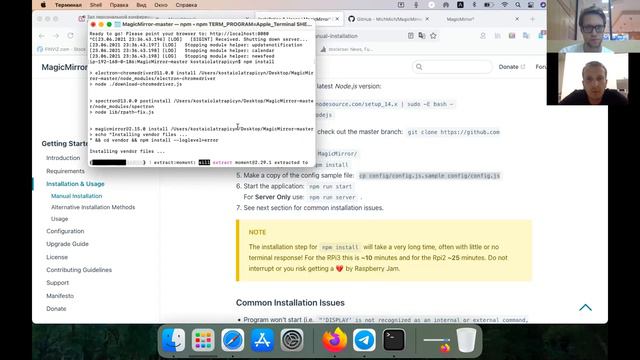The image size is (640, 360).
Task: Open Launchpad from the Dock
Action: [x=203, y=340]
